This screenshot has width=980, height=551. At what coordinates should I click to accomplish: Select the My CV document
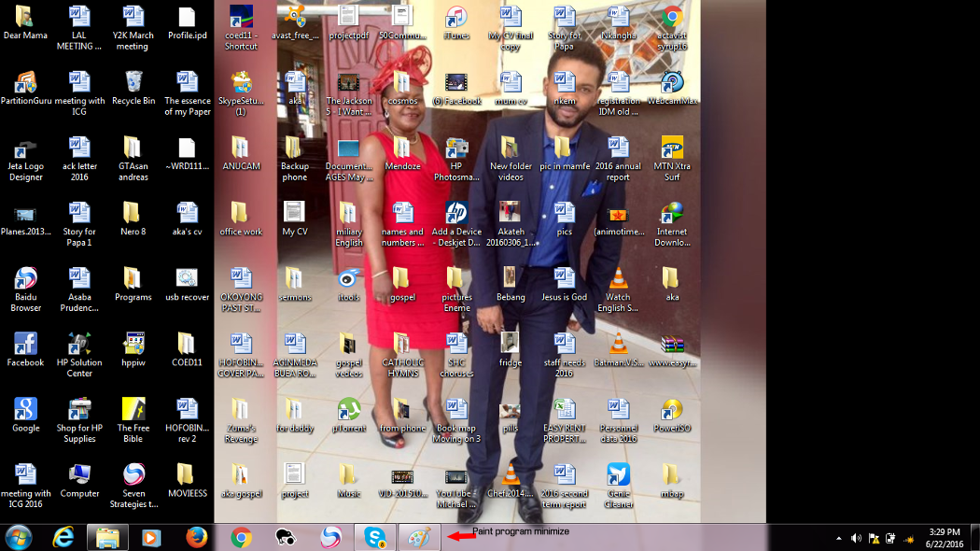(x=295, y=219)
